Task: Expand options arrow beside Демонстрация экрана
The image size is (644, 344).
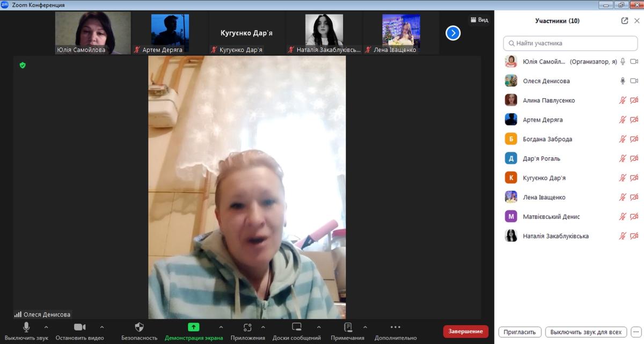Action: pyautogui.click(x=221, y=327)
